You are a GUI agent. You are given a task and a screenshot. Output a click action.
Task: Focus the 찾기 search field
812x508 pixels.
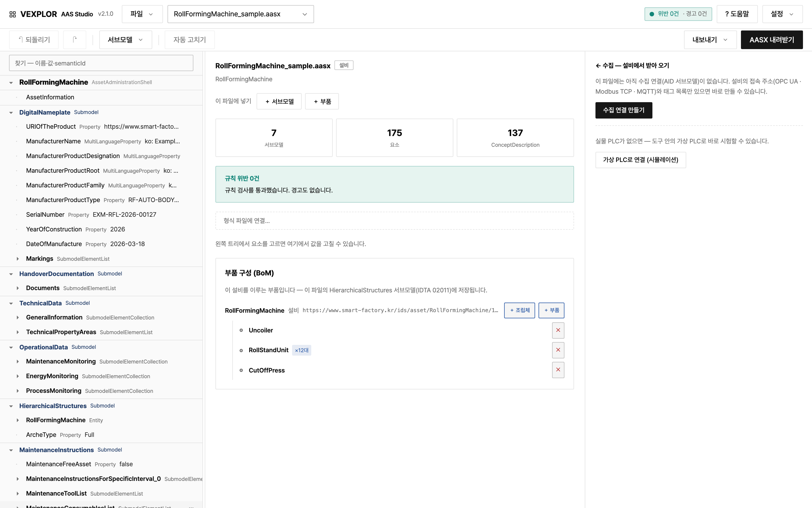101,63
